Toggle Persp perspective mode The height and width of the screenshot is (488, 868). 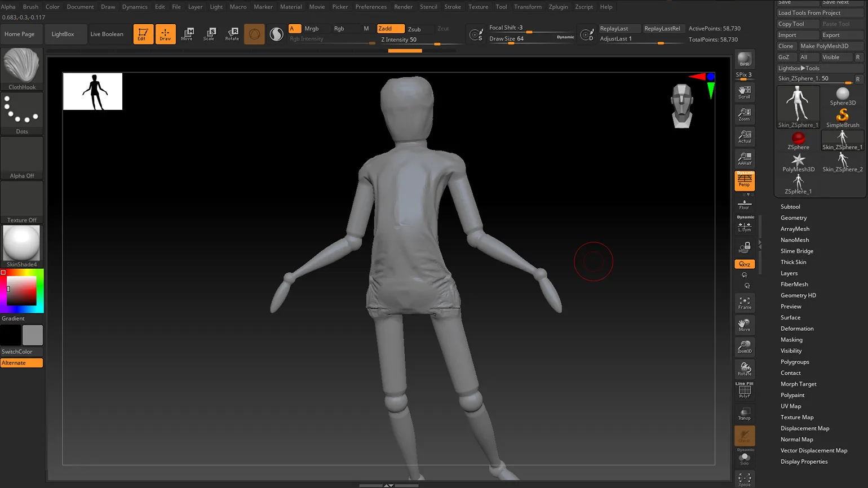pos(745,180)
